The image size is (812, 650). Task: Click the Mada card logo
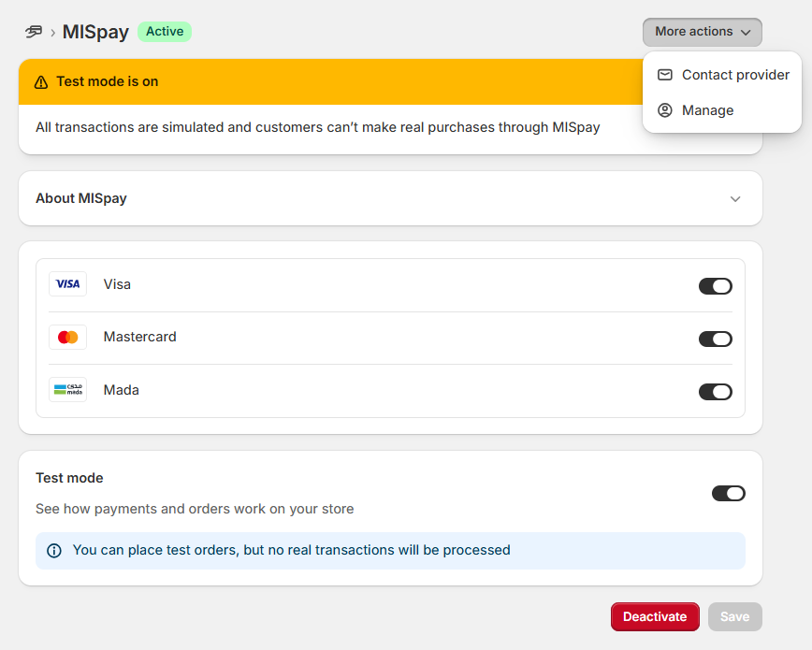click(x=68, y=389)
